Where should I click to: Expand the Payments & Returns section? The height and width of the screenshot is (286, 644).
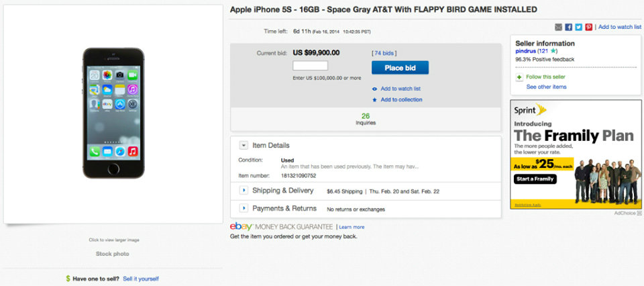[x=243, y=209]
